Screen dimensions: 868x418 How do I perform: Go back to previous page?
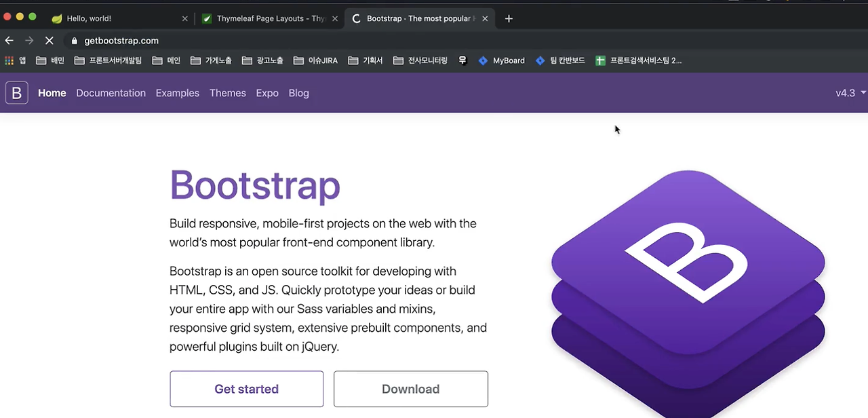pos(9,41)
